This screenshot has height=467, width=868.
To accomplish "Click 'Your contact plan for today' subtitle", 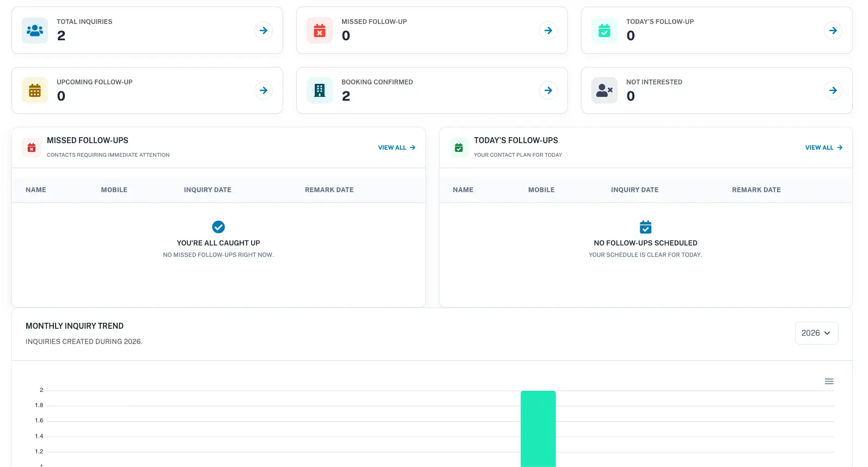I will tap(518, 155).
